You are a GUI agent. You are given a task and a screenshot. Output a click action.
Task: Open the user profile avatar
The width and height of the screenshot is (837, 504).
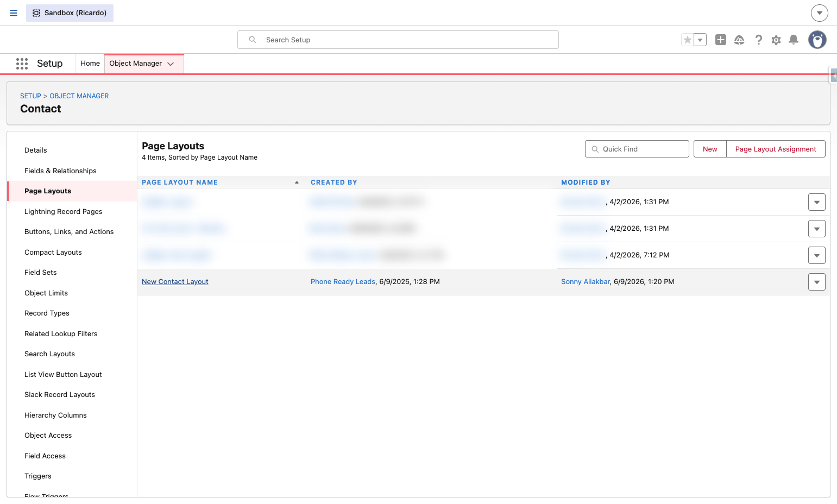817,40
